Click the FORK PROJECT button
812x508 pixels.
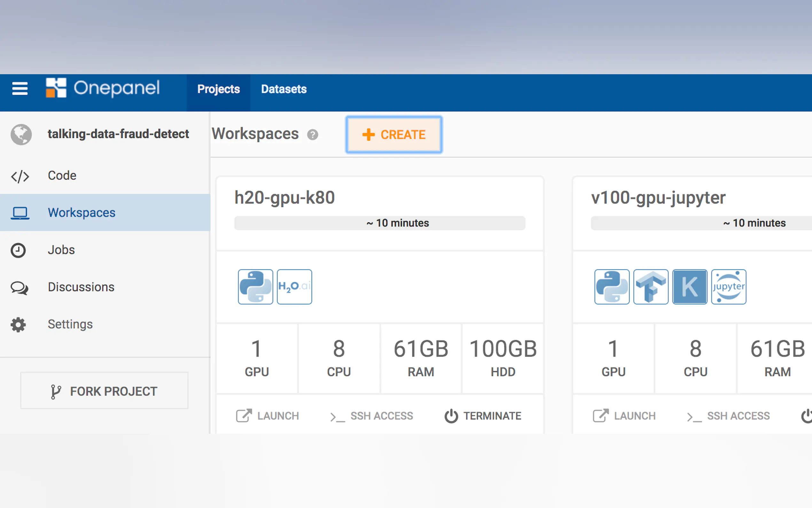click(x=104, y=391)
